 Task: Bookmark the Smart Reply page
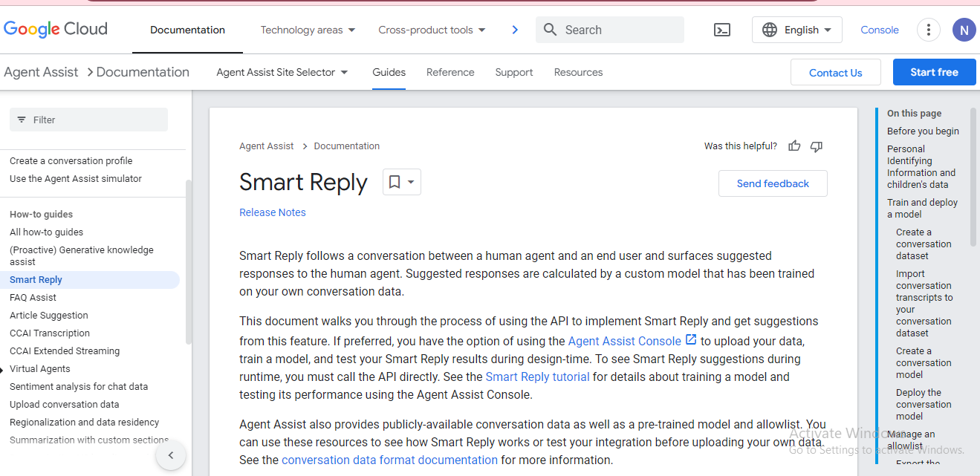pos(395,182)
